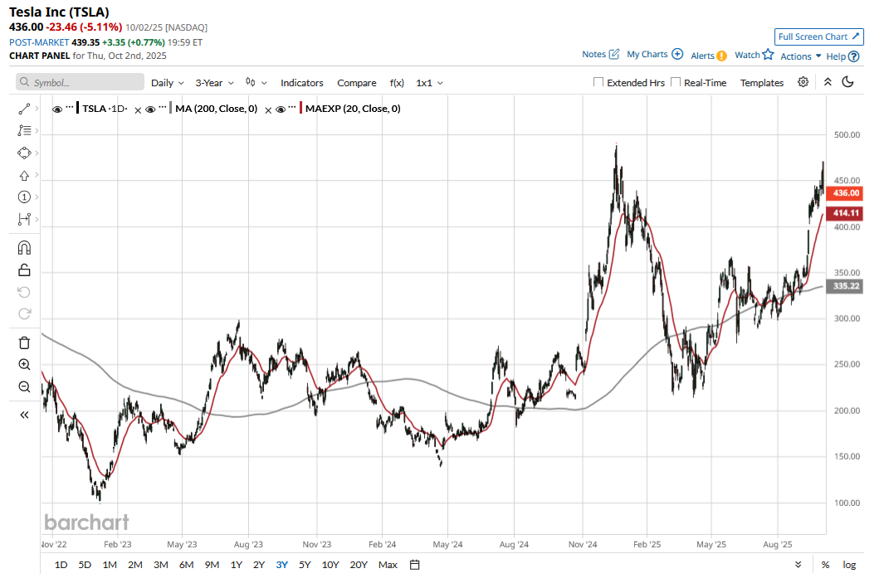This screenshot has width=874, height=588.
Task: Add to Watch star icon
Action: pos(768,54)
